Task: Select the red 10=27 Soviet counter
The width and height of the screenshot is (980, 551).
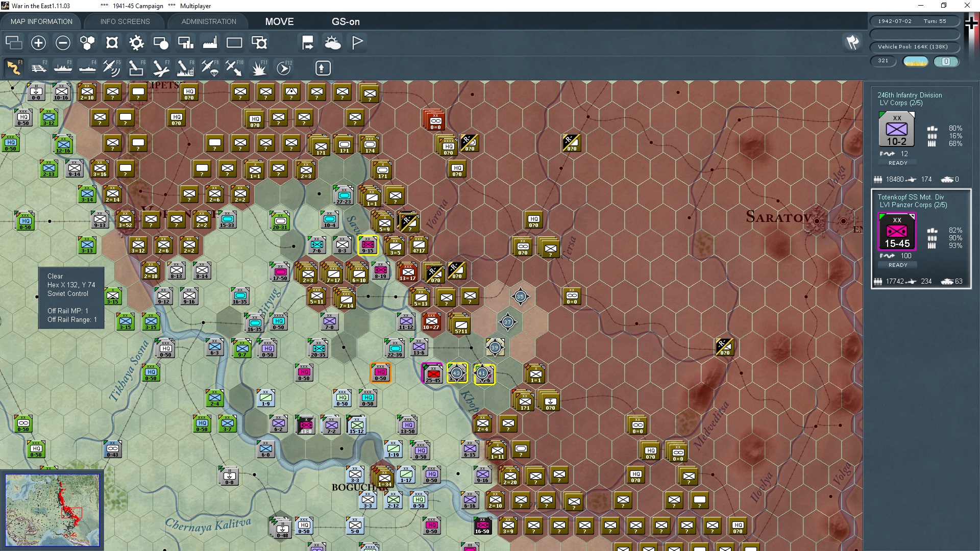Action: tap(431, 322)
